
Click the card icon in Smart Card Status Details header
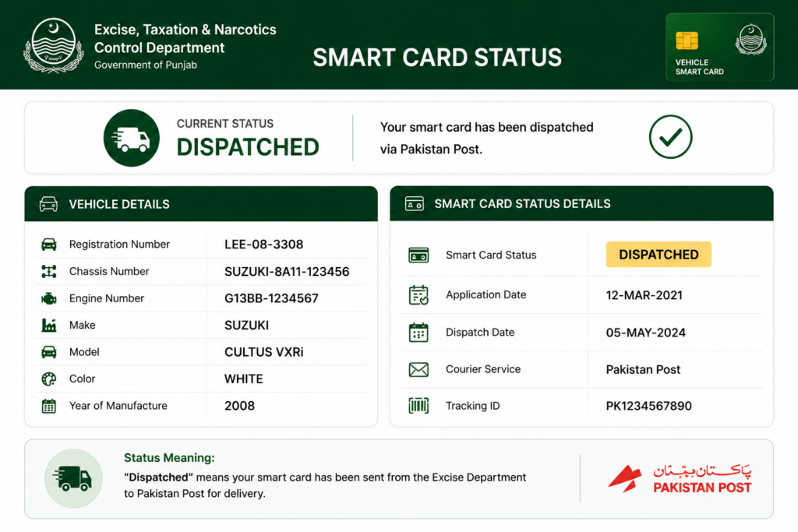click(x=415, y=204)
